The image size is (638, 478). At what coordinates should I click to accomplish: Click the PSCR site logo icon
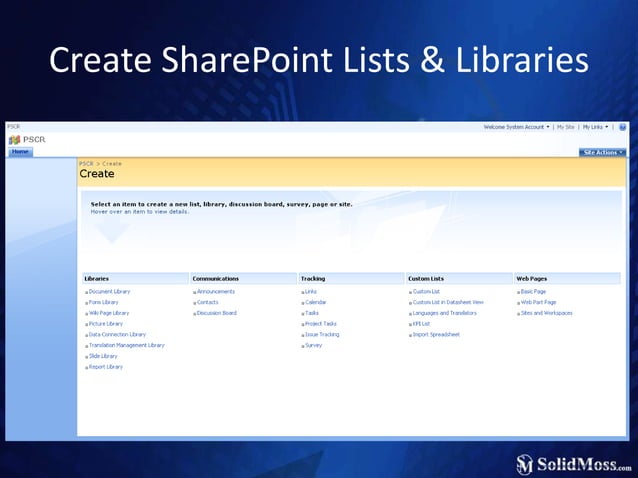click(15, 140)
